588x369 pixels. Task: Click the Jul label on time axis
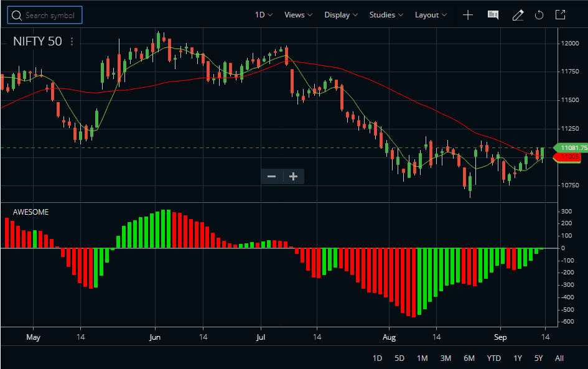261,337
